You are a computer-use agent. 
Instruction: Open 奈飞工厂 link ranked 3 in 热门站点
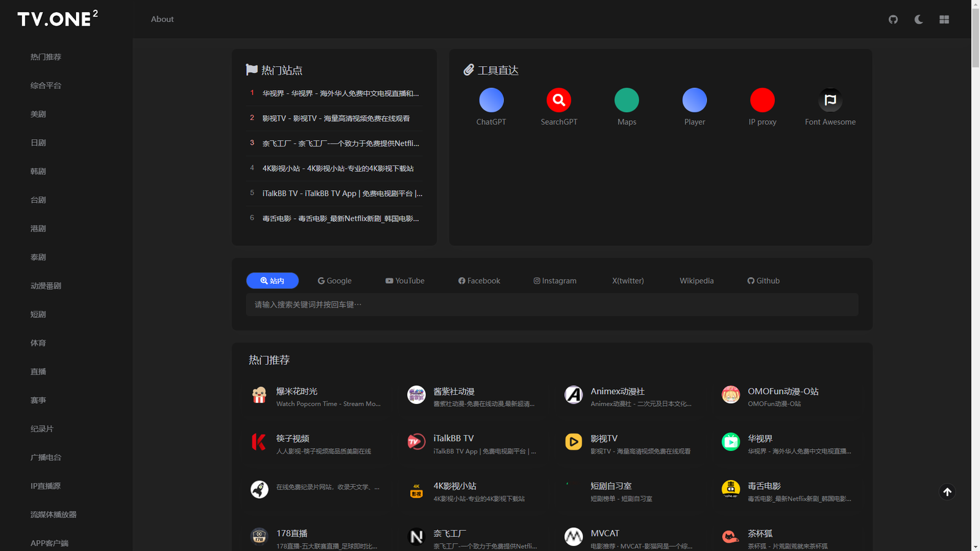(x=341, y=143)
